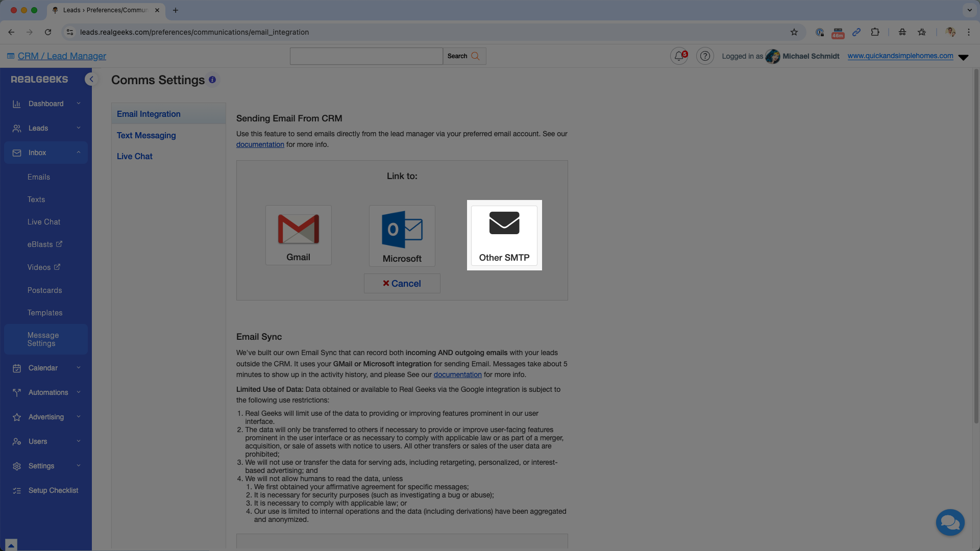Expand the Settings sidebar menu

46,466
